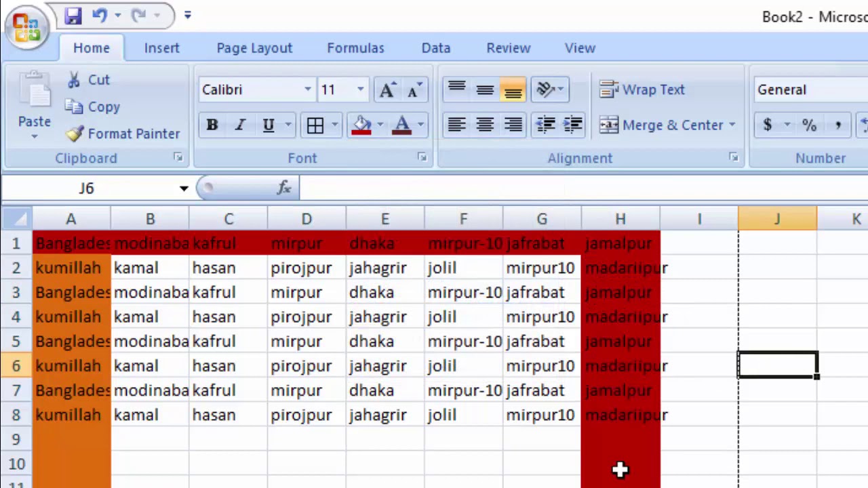The height and width of the screenshot is (488, 868).
Task: Redo the last undone action
Action: 138,15
